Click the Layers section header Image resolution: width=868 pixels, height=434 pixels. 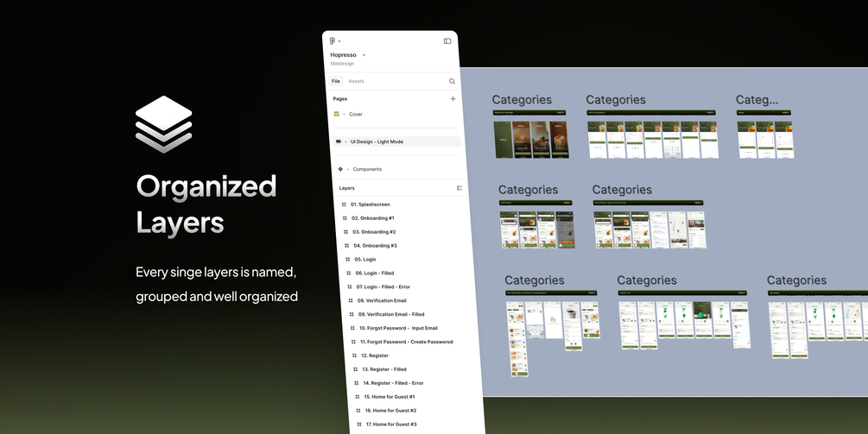346,188
